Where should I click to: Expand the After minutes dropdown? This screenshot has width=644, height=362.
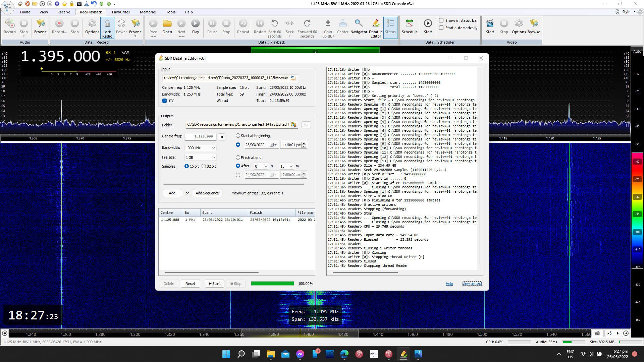[291, 166]
